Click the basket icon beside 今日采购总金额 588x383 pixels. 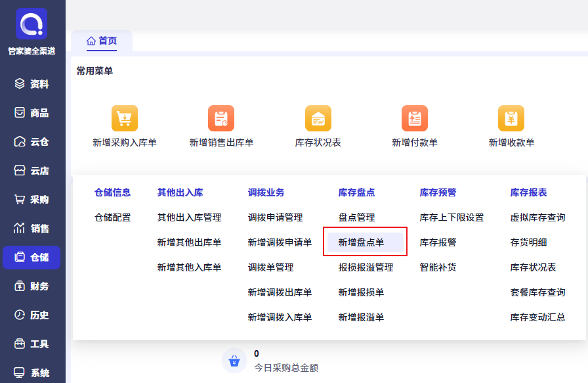tap(234, 361)
